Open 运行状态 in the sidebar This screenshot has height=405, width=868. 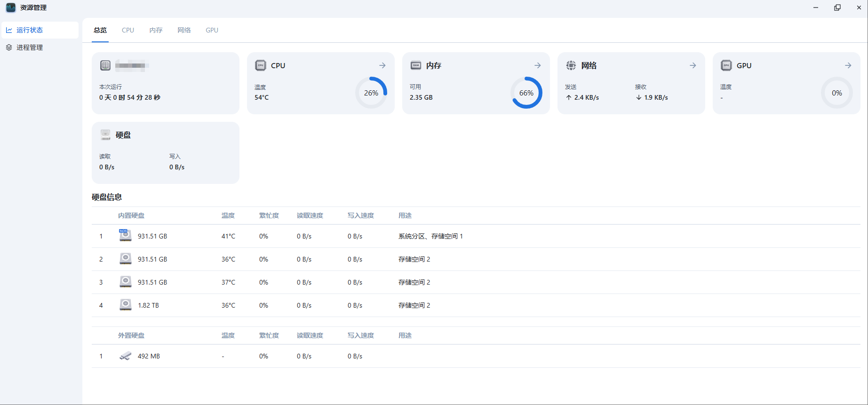click(x=40, y=30)
